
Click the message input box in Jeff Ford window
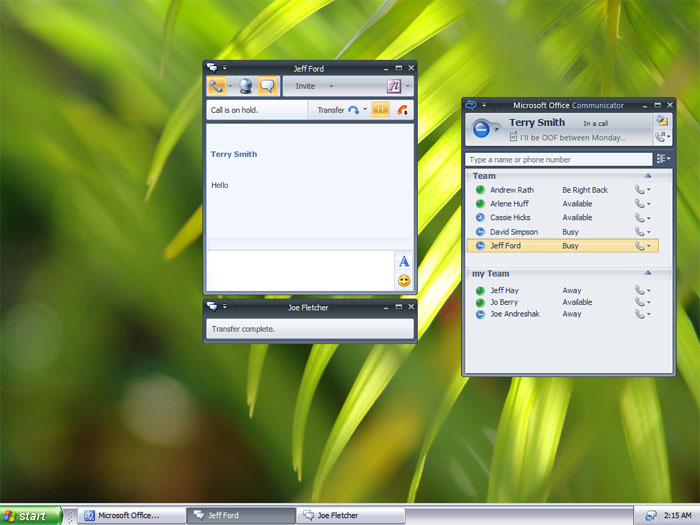[300, 271]
